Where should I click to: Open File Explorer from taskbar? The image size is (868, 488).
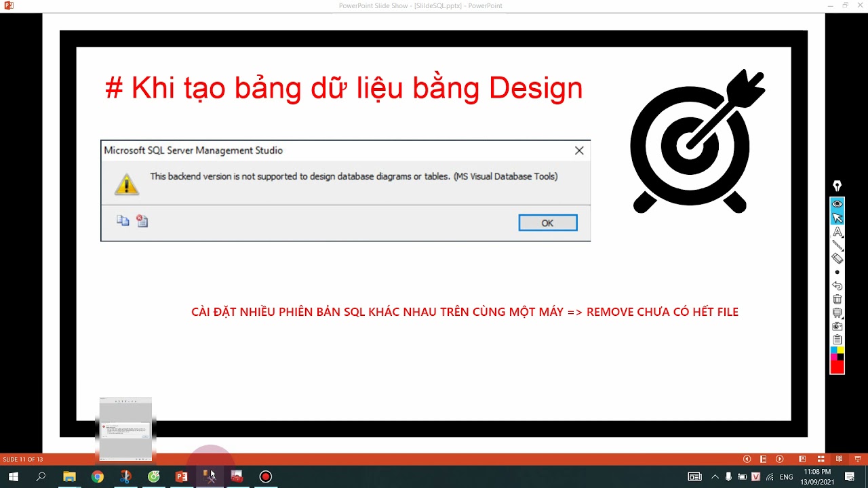(69, 476)
